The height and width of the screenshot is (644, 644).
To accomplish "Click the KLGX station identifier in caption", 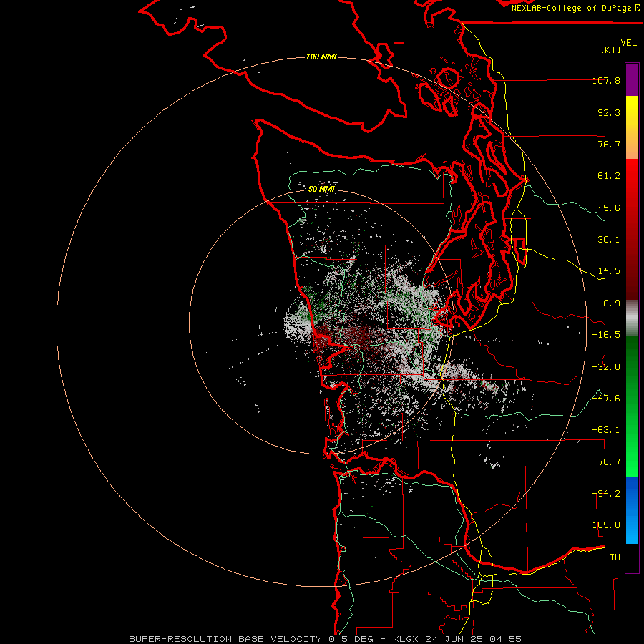I will (406, 639).
